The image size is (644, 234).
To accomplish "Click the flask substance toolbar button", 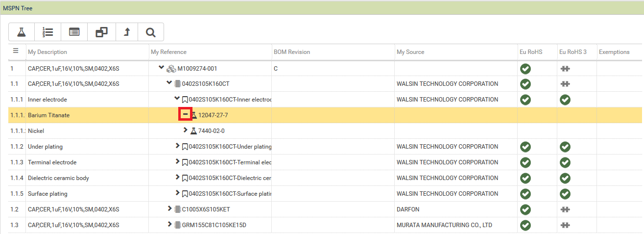I will [x=21, y=32].
